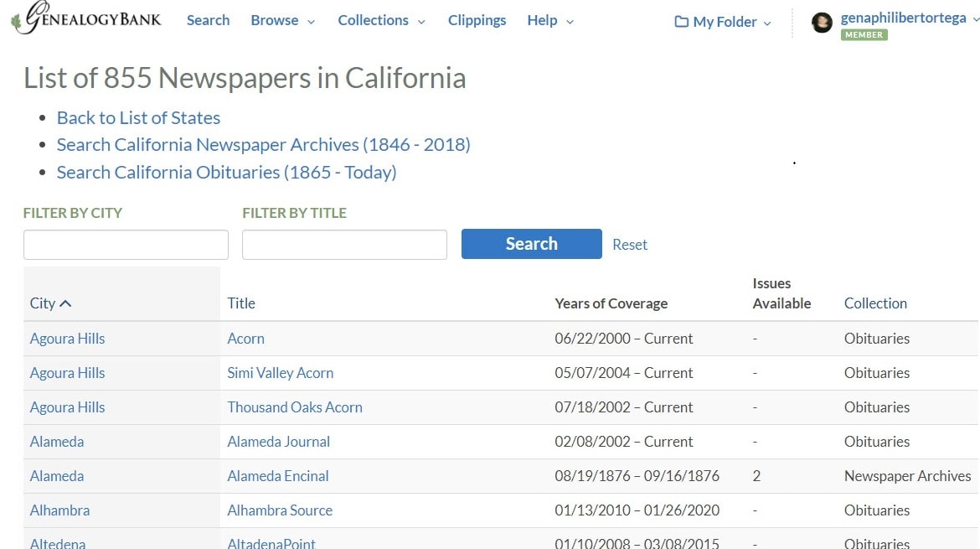Expand the Help menu
The height and width of the screenshot is (549, 980).
point(550,20)
